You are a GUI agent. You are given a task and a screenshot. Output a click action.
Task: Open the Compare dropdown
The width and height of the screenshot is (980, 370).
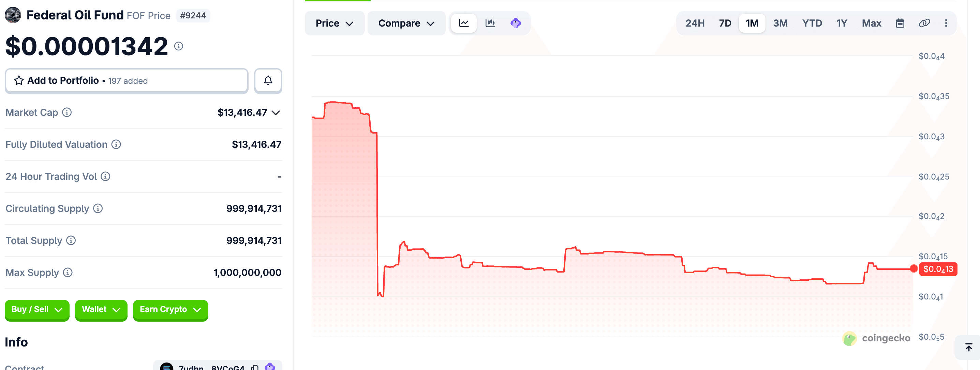pos(406,23)
